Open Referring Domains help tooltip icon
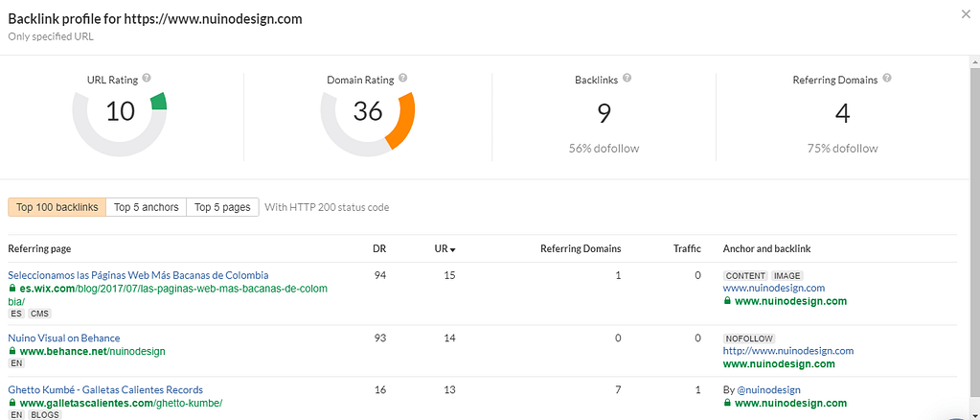980x420 pixels. (887, 79)
